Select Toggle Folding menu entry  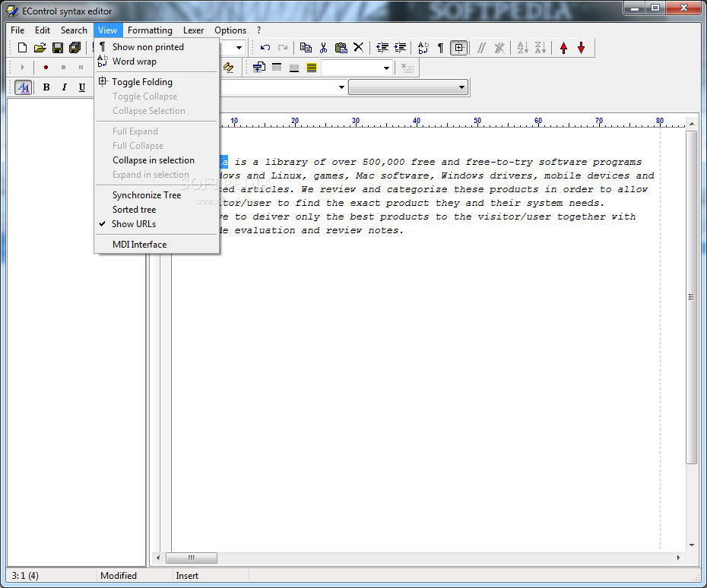157,82
